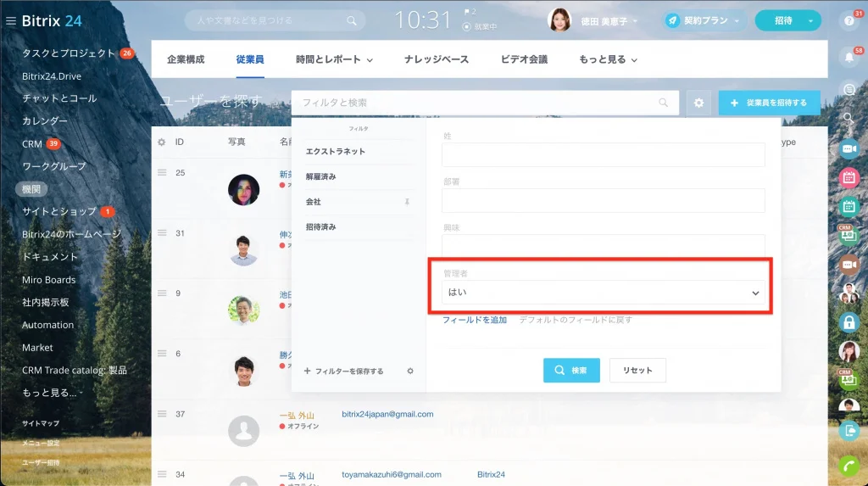Expand 時間とレポート menu

pyautogui.click(x=334, y=59)
